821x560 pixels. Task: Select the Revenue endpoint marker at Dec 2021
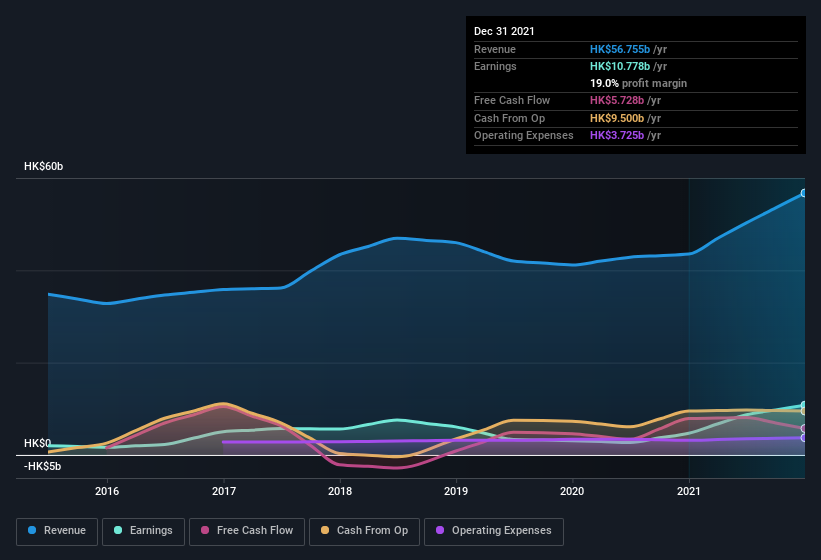pyautogui.click(x=804, y=193)
